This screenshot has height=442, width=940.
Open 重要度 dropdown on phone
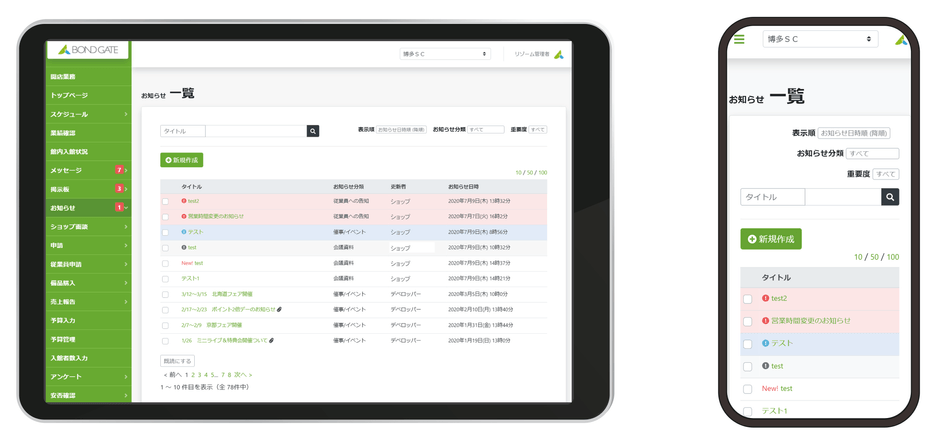885,174
